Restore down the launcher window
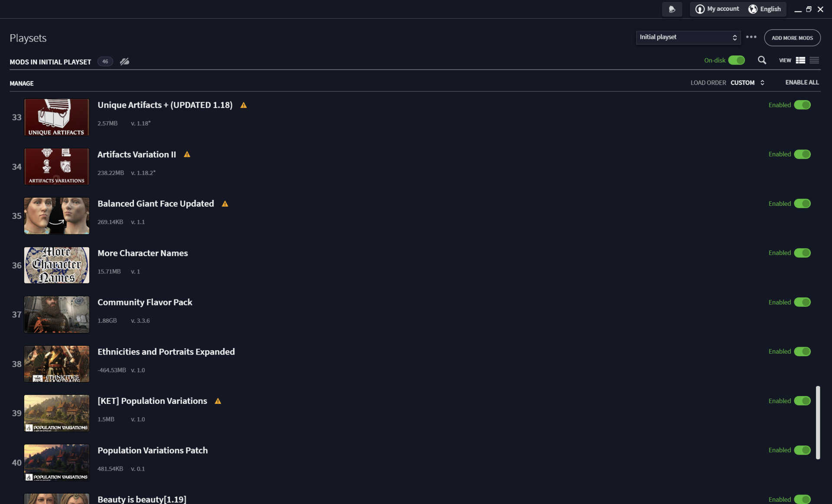This screenshot has width=832, height=504. click(x=809, y=10)
